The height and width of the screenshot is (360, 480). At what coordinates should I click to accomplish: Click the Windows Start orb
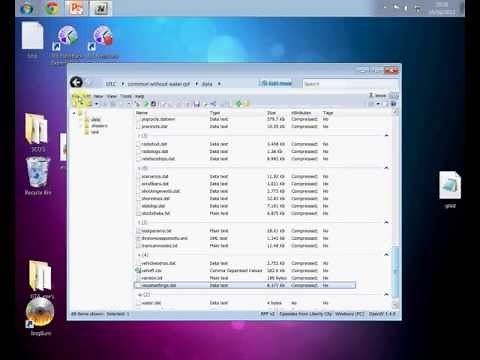pyautogui.click(x=26, y=8)
